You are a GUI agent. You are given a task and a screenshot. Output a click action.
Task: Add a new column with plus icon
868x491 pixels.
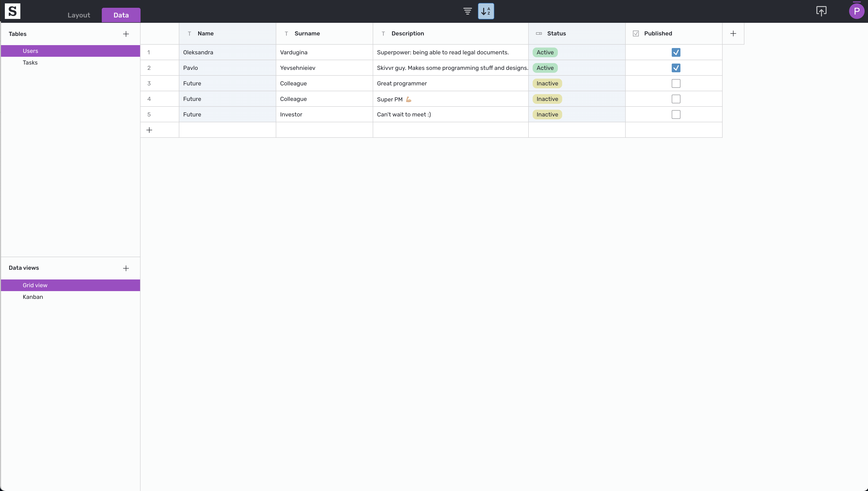(733, 33)
